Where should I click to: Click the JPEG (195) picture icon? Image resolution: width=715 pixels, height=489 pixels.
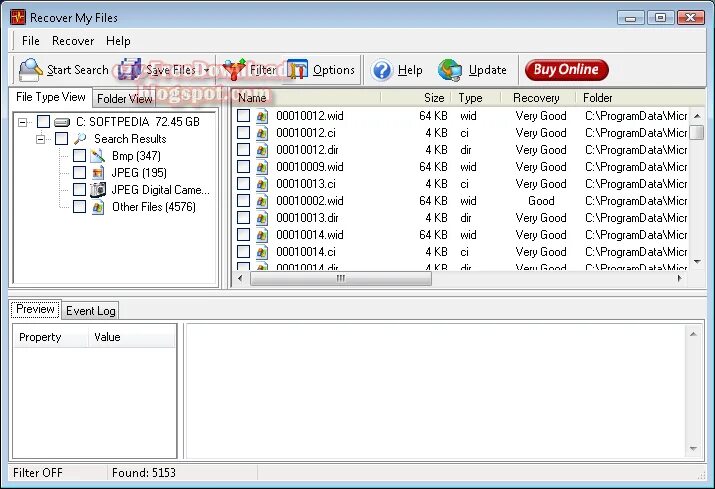pos(98,173)
